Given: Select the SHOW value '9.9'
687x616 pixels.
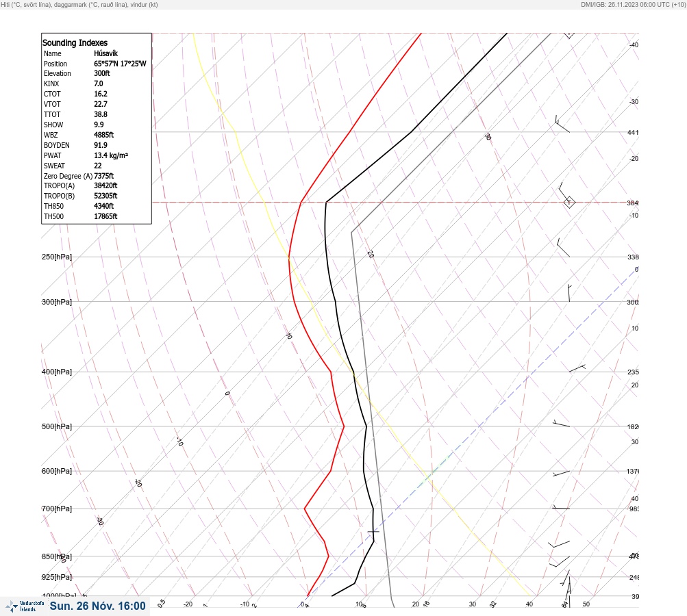Looking at the screenshot, I should [99, 125].
